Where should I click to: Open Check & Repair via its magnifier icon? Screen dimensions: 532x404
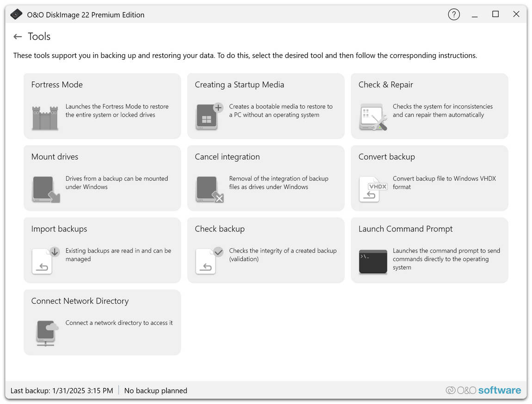[x=373, y=117]
